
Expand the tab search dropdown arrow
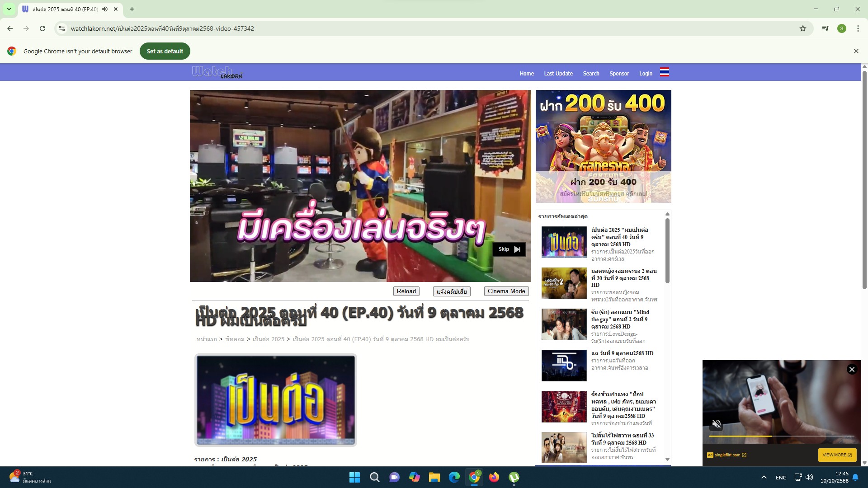click(x=9, y=9)
